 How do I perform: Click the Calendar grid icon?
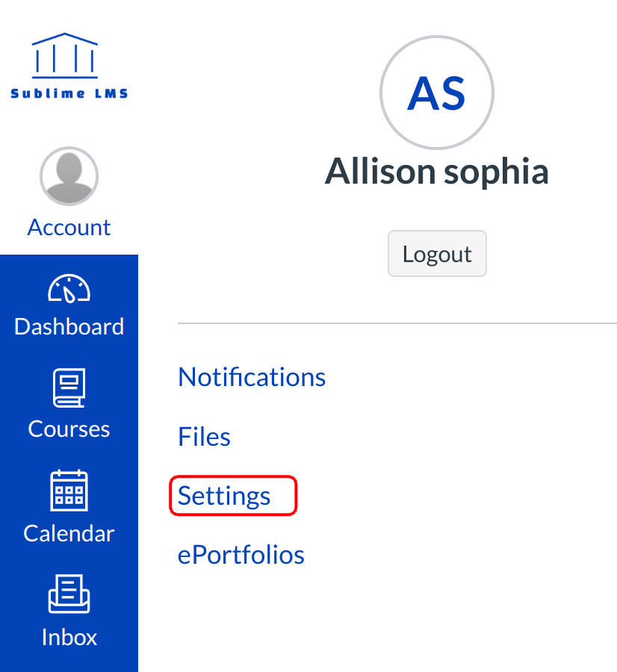coord(69,491)
